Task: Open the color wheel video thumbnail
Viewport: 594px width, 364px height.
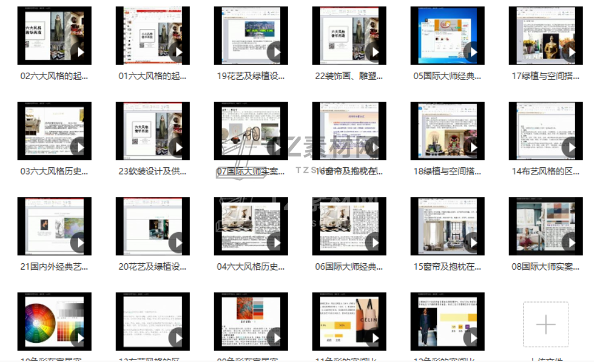Action: pyautogui.click(x=54, y=321)
